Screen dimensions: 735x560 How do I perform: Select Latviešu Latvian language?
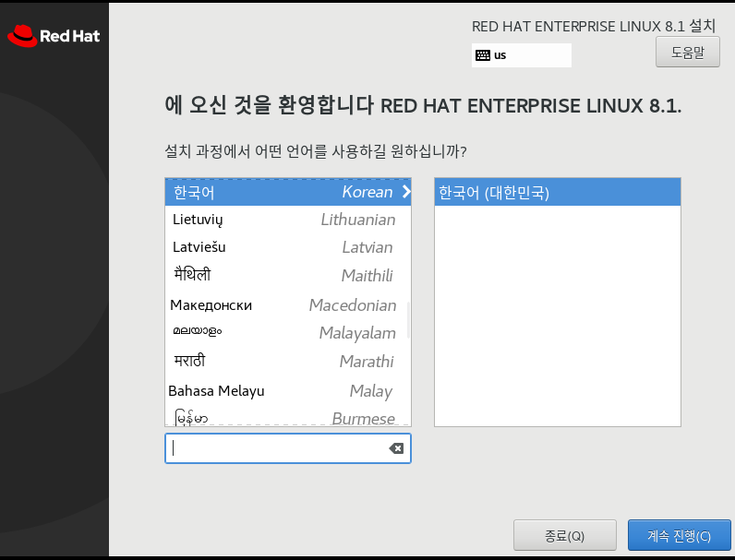click(x=288, y=247)
